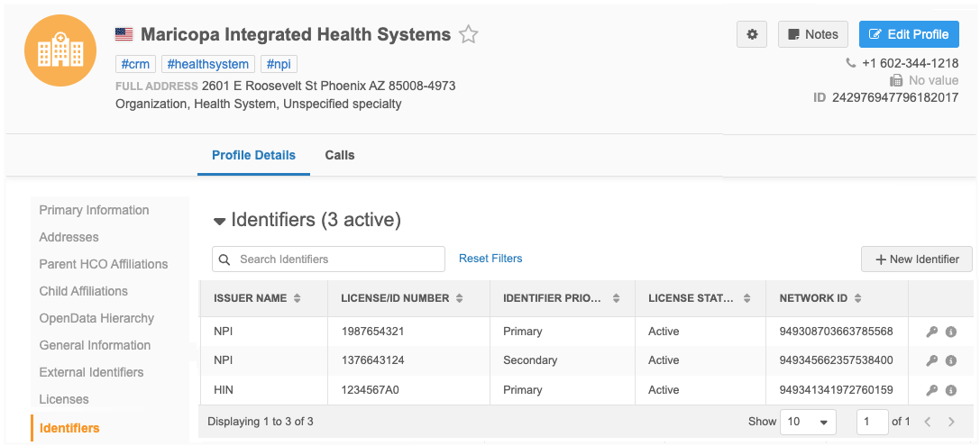This screenshot has height=446, width=980.
Task: Click the phone icon next to +1 602-344-1218
Action: click(850, 63)
